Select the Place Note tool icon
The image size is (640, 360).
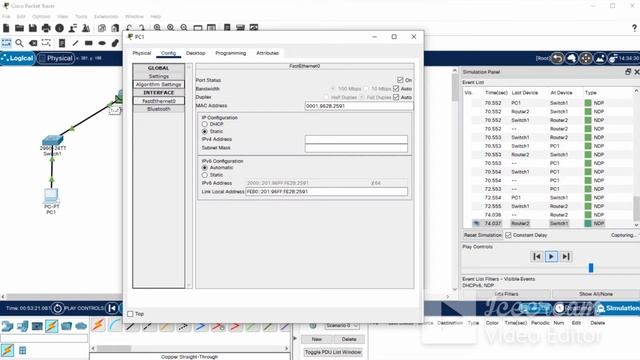coord(62,43)
